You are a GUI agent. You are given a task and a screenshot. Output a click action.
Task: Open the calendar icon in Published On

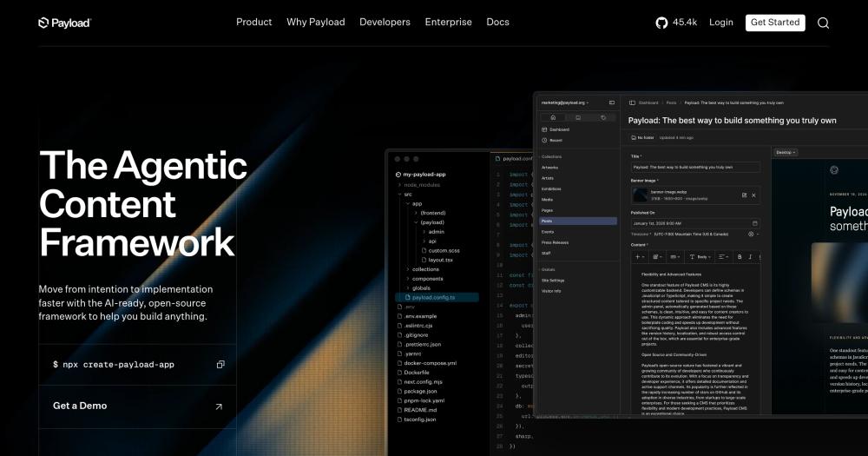(754, 223)
